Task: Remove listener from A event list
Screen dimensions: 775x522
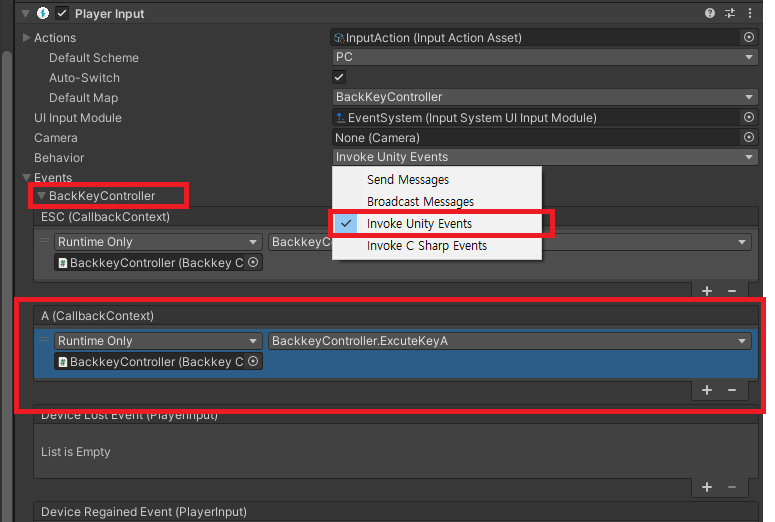Action: (732, 390)
